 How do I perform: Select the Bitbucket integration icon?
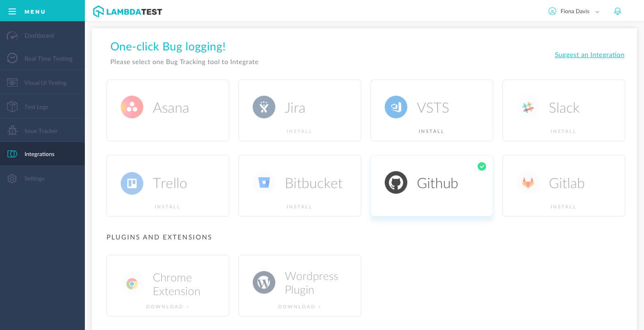tap(264, 183)
